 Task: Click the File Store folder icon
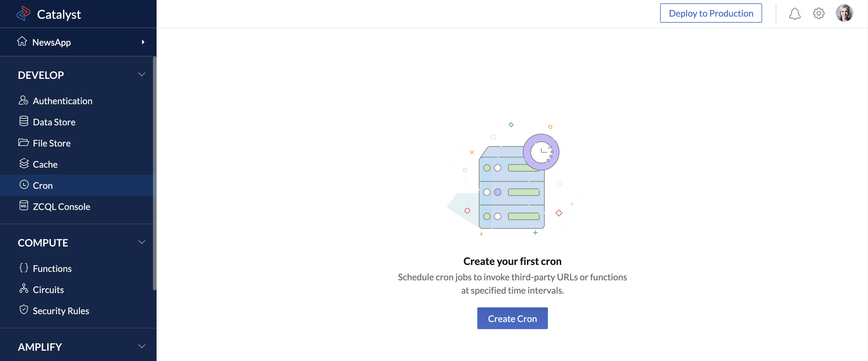point(23,143)
